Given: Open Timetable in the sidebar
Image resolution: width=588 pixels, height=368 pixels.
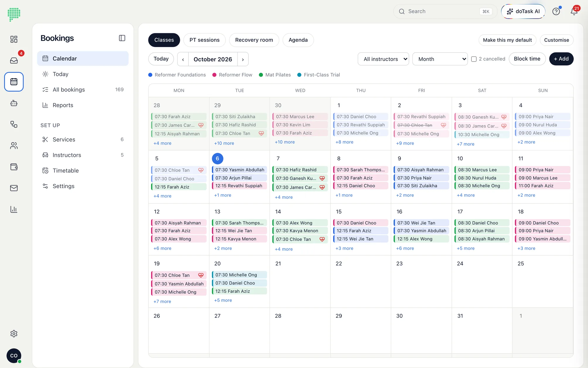Looking at the screenshot, I should click(x=83, y=170).
